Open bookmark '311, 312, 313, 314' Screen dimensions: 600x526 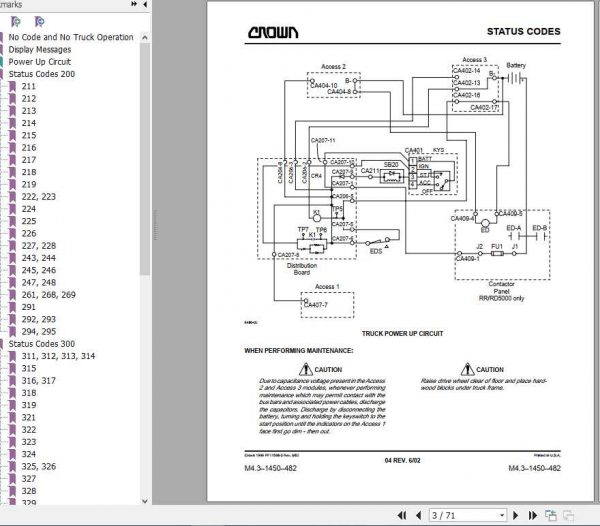[x=58, y=356]
